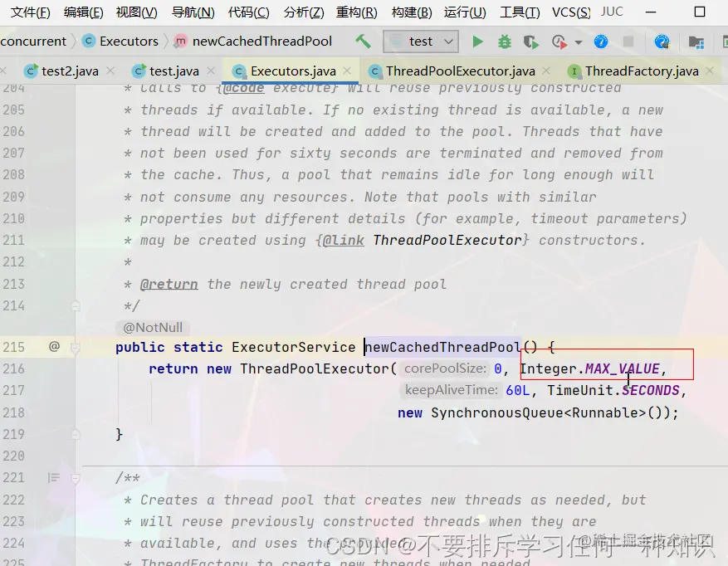Click line number 218 in the gutter
Viewport: 728px width, 566px height.
click(13, 412)
